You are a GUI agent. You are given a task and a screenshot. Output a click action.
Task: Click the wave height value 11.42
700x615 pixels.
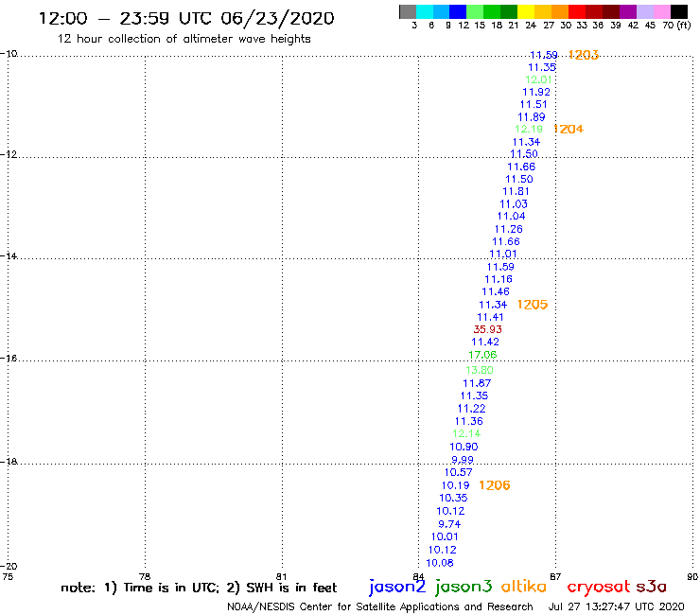485,343
